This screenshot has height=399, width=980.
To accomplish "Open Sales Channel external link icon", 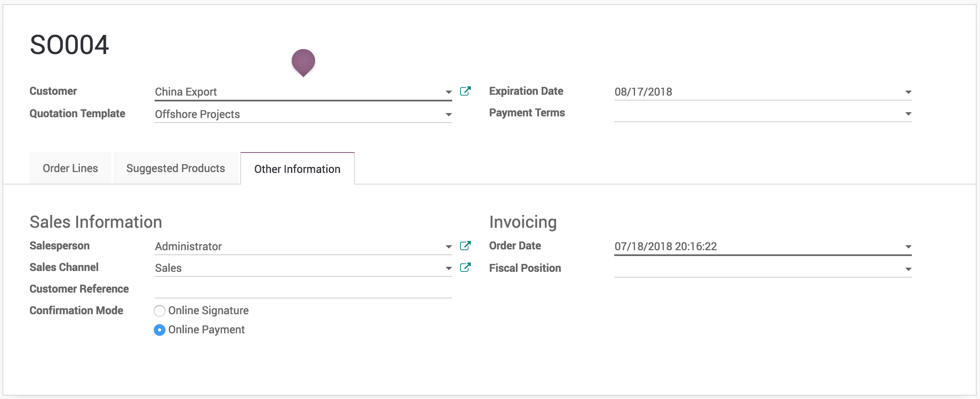I will (x=465, y=268).
